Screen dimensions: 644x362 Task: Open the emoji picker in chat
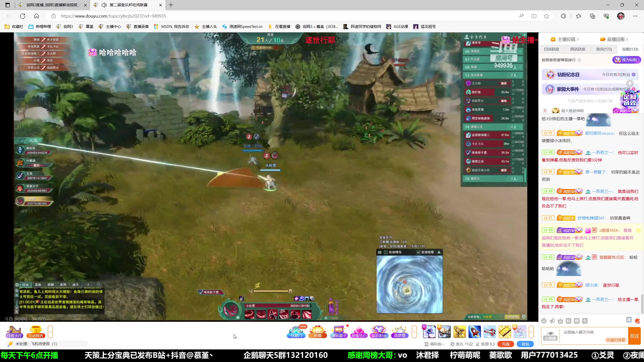(544, 321)
